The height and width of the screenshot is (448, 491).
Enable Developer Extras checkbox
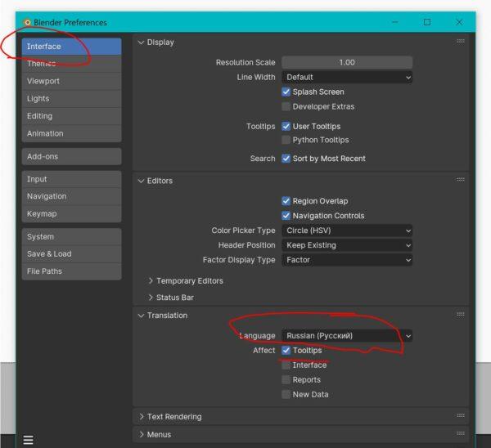coord(286,106)
